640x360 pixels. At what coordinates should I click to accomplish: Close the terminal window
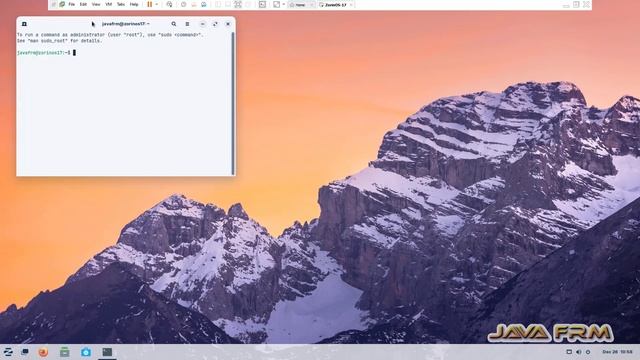point(228,24)
